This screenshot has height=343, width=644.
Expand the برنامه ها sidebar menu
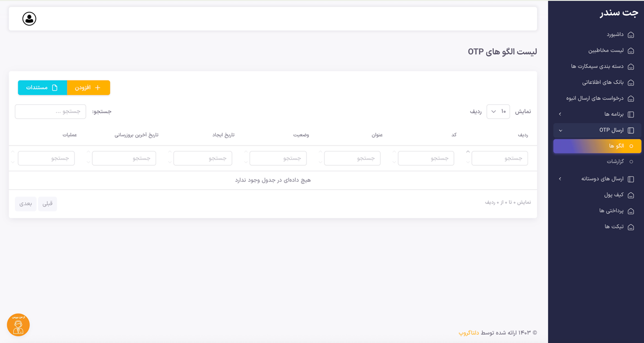coord(596,114)
